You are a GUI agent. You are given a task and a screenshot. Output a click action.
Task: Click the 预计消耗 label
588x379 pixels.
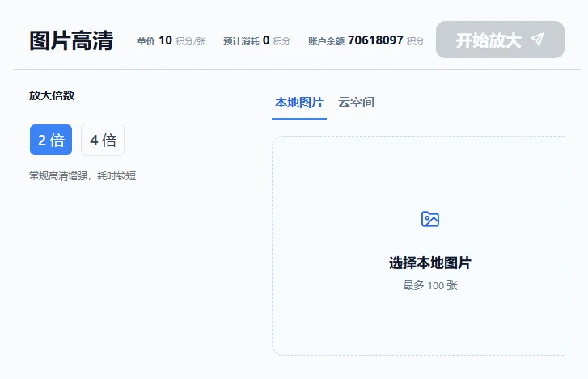tap(241, 41)
